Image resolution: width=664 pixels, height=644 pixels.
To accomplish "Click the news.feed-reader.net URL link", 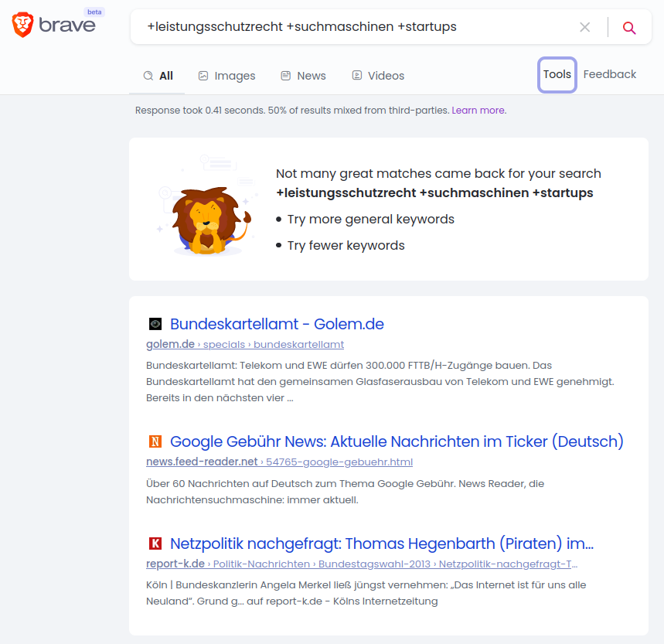I will click(280, 462).
